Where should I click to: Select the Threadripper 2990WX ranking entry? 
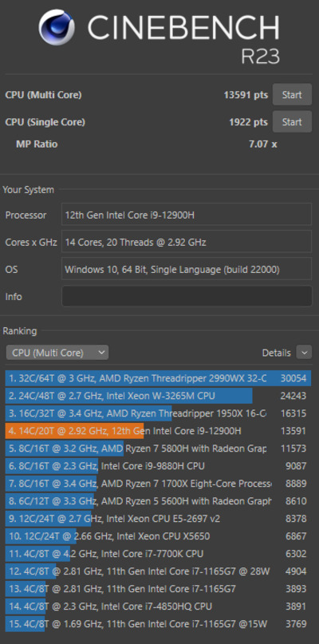click(158, 377)
